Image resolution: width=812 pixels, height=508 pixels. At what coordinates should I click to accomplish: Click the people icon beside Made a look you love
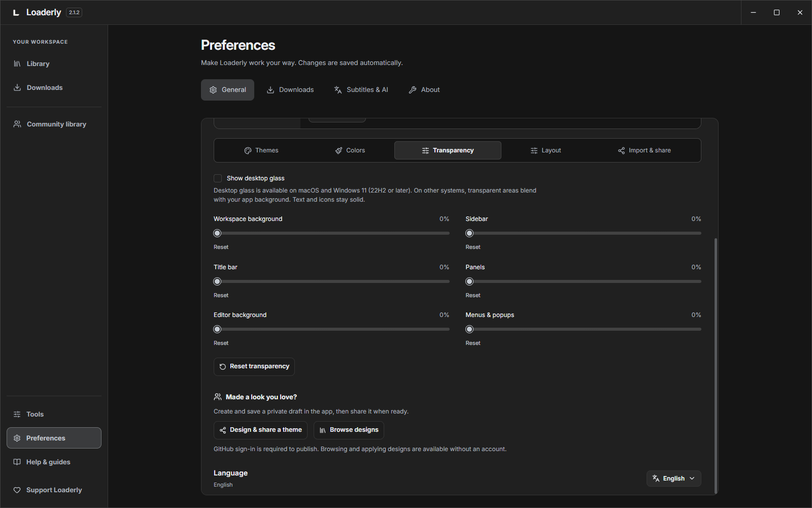click(x=218, y=397)
